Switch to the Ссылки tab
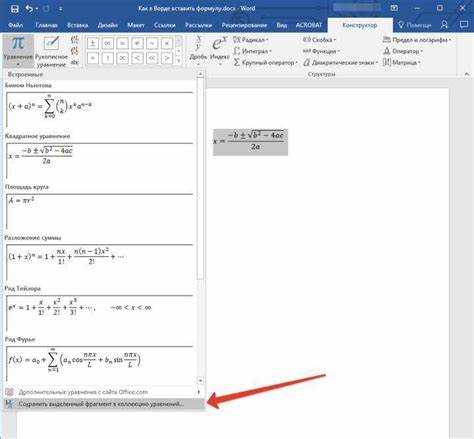The image size is (474, 439). click(165, 25)
